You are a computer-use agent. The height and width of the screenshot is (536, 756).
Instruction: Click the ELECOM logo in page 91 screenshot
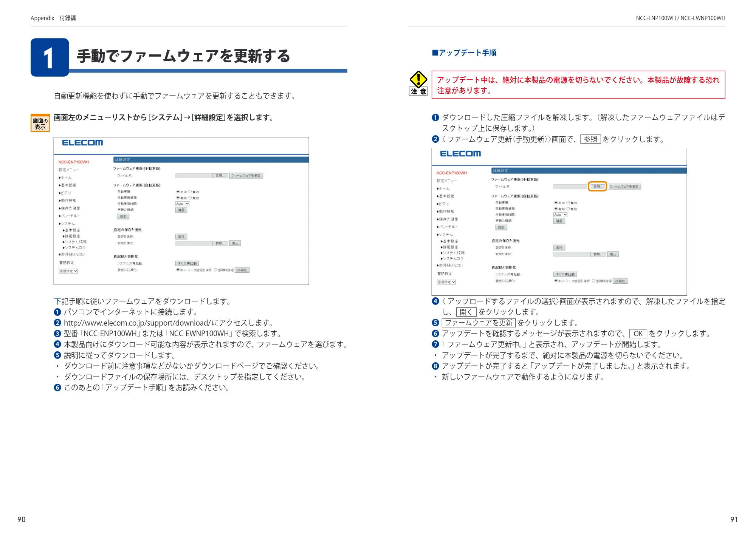460,154
